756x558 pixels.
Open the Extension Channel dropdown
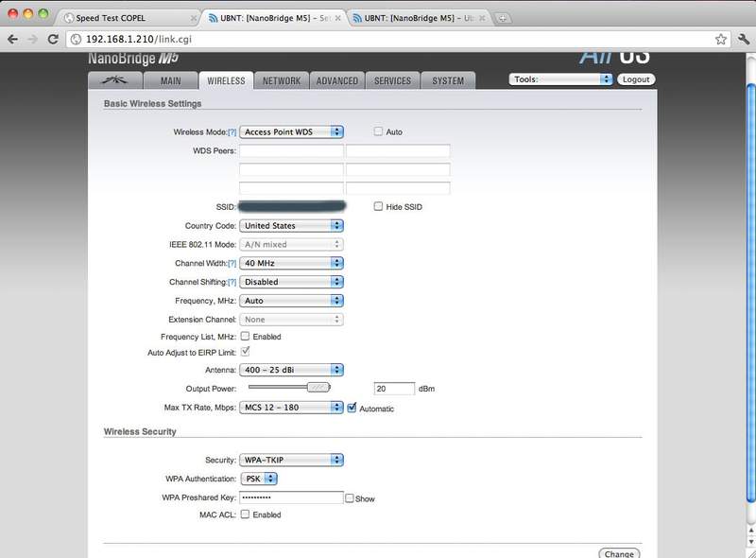click(x=291, y=320)
